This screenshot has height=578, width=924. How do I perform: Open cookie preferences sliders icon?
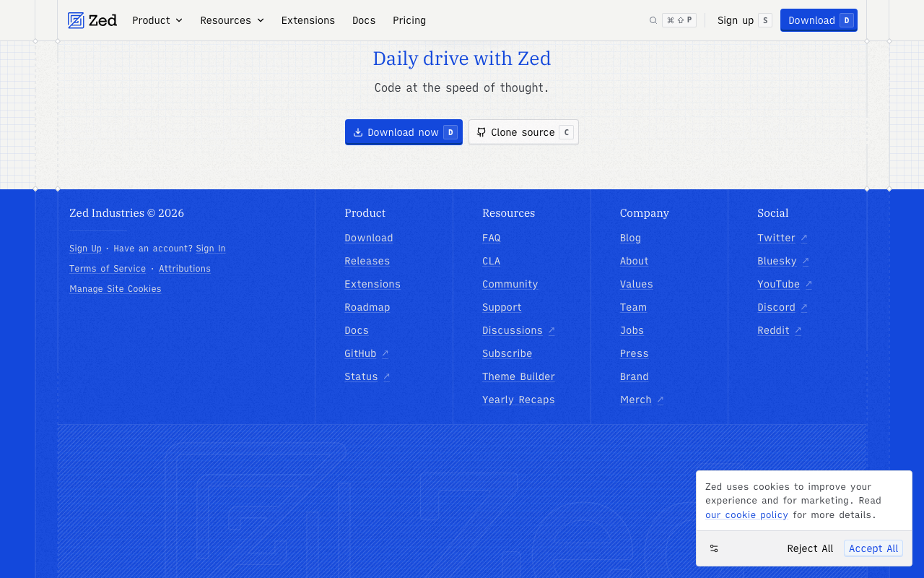click(714, 548)
